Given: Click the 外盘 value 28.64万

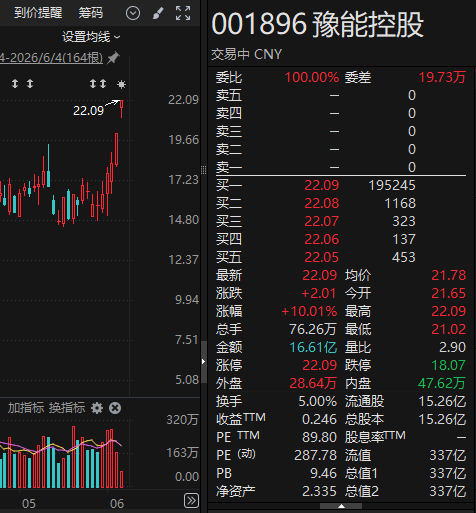Looking at the screenshot, I should tap(313, 383).
